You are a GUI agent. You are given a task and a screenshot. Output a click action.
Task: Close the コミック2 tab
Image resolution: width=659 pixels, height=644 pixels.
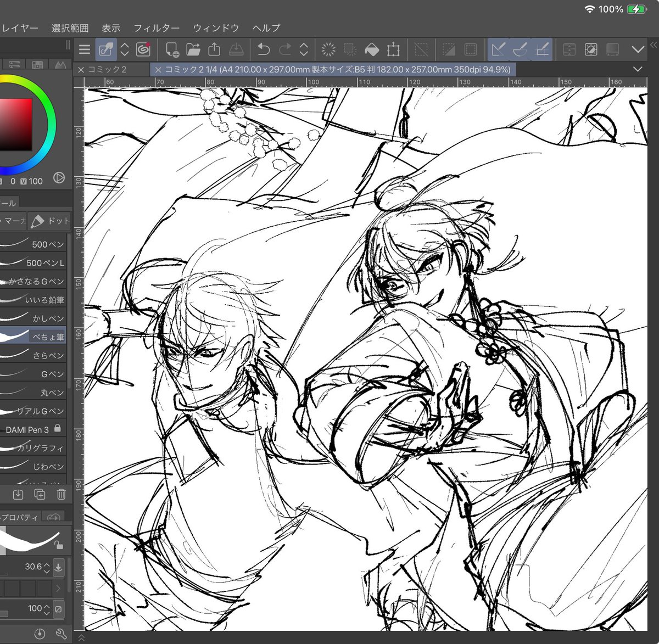pos(81,70)
